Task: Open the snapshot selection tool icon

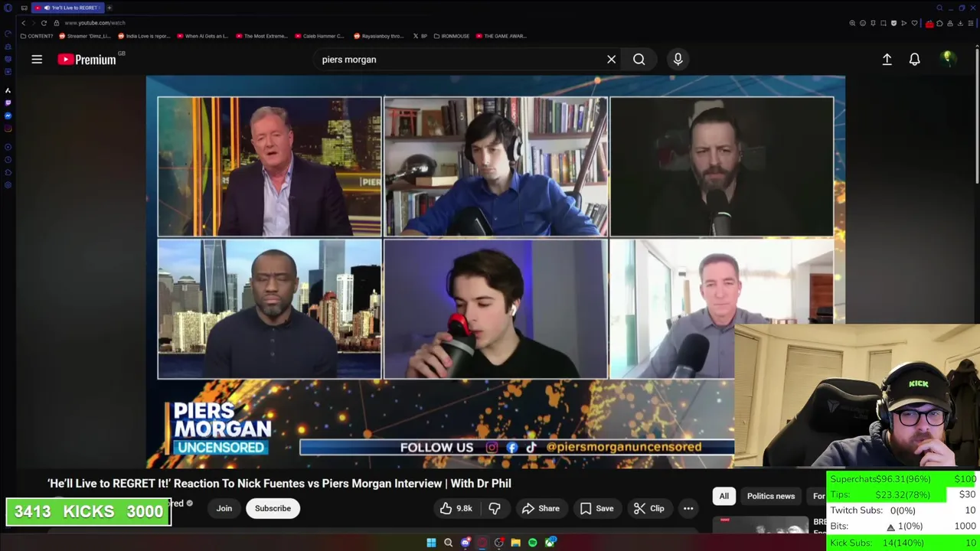Action: (x=884, y=23)
